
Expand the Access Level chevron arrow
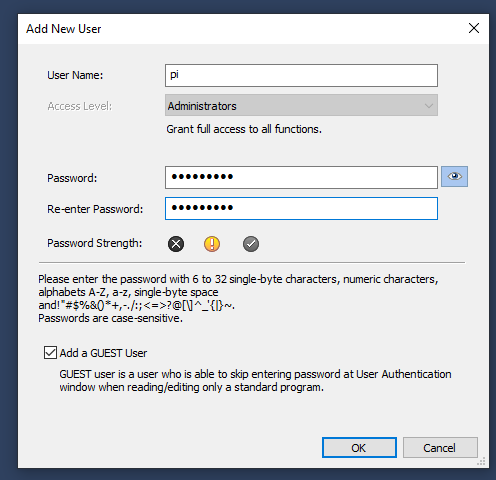[x=429, y=106]
